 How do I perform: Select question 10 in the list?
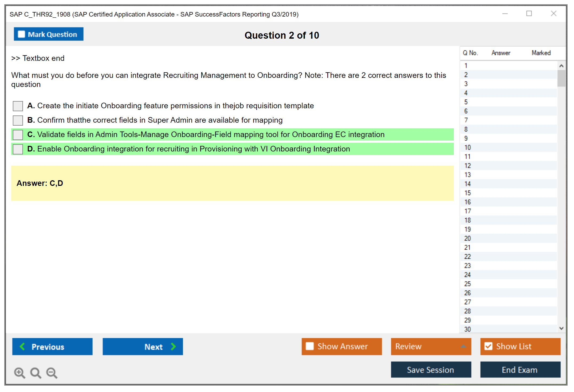coord(467,147)
